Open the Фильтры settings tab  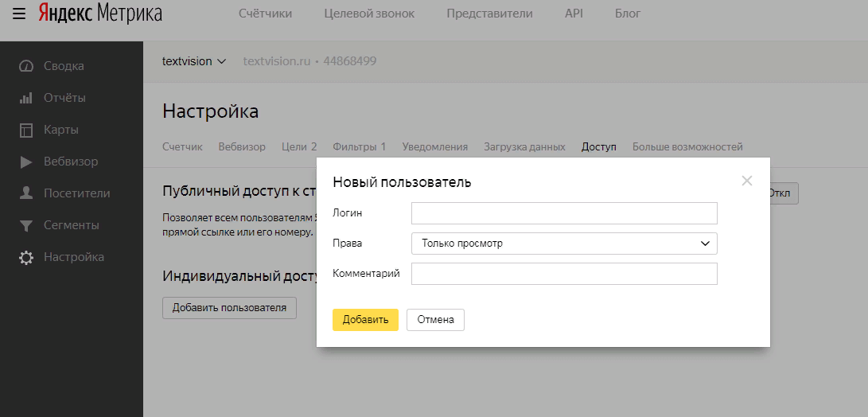tap(359, 146)
